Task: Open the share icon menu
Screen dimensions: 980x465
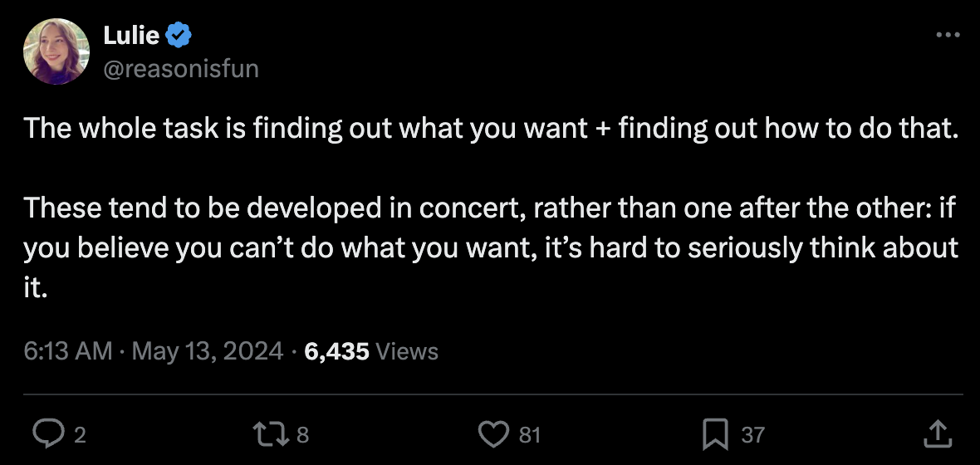Action: pos(937,433)
